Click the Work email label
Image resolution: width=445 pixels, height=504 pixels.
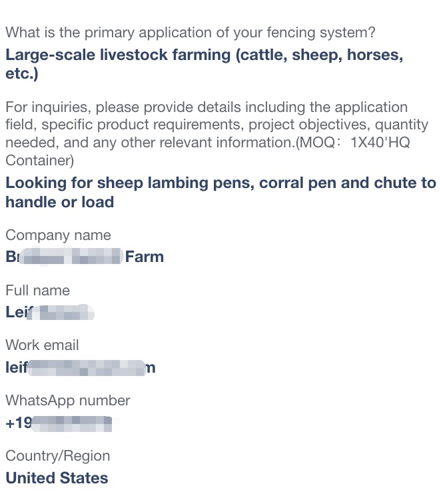[x=42, y=345]
